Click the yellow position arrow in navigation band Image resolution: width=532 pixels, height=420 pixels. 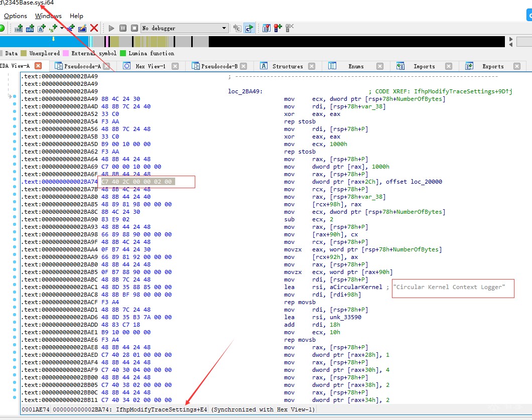[x=53, y=39]
